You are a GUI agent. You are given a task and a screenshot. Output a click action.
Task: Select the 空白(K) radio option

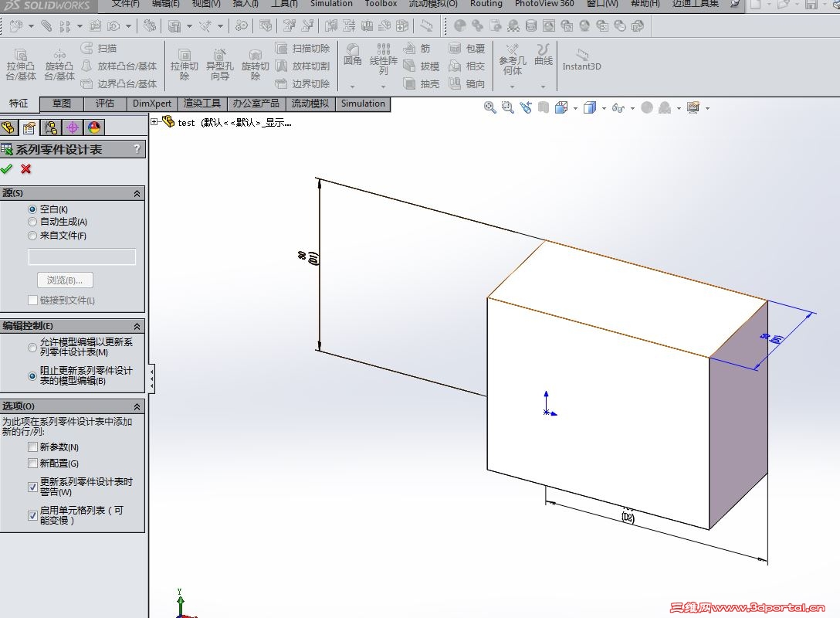click(x=32, y=209)
